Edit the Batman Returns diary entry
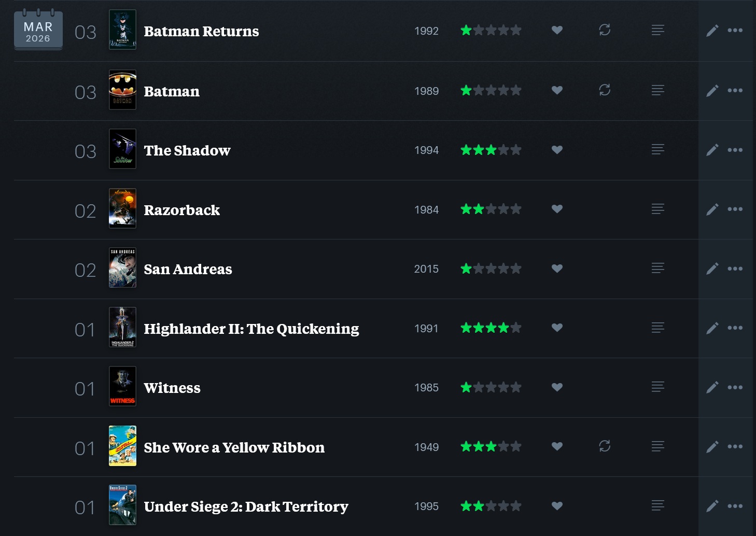This screenshot has width=756, height=536. pyautogui.click(x=712, y=31)
